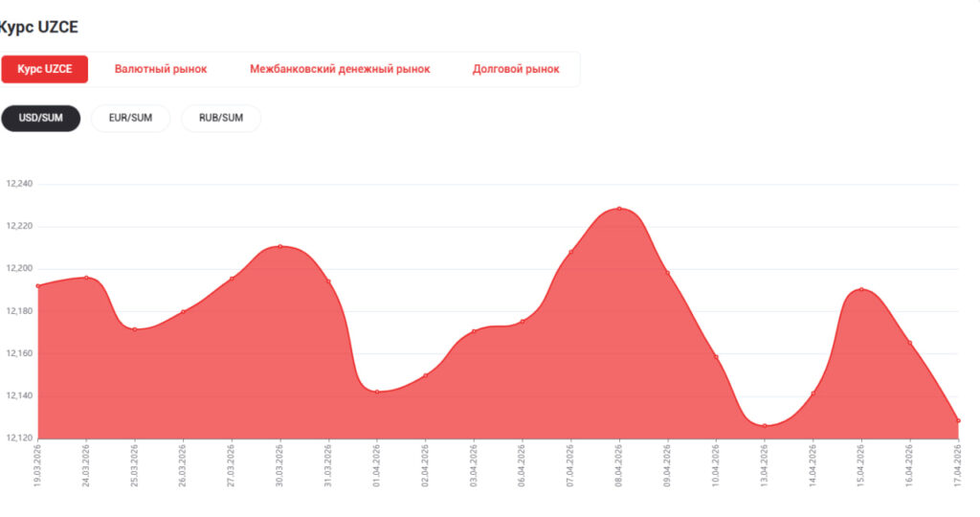Switch chart to EUR/SUM pair

coord(130,118)
